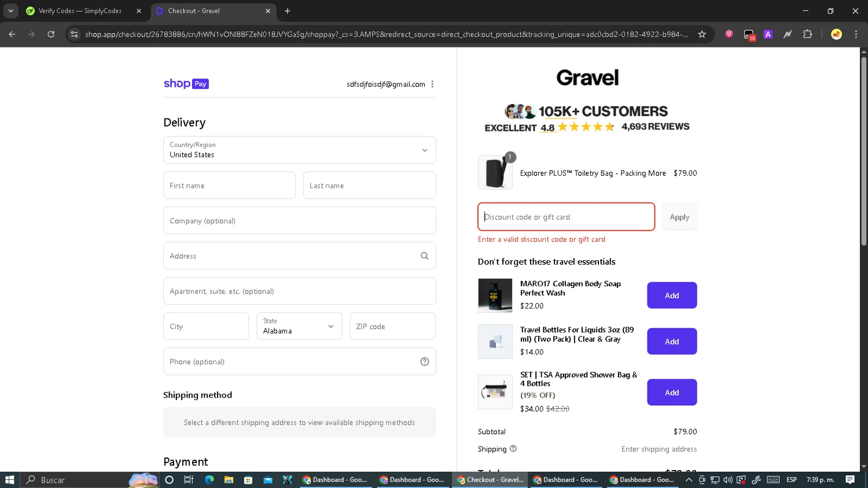868x488 pixels.
Task: Bookmark this page with the star icon
Action: [x=702, y=34]
